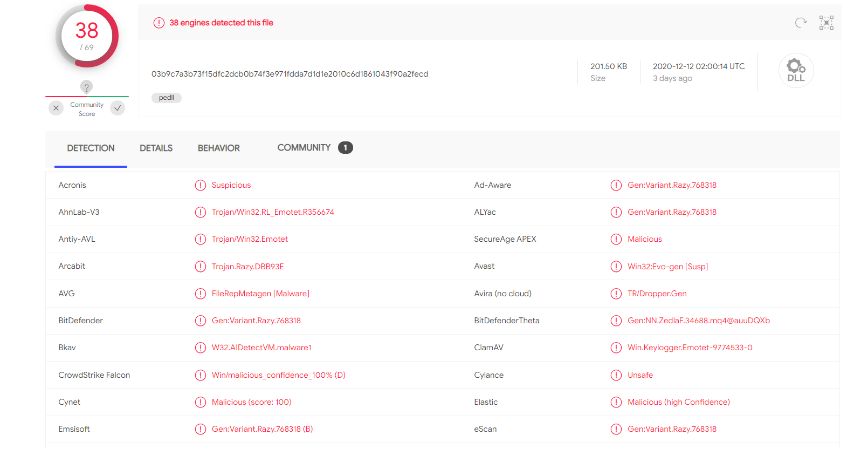Image resolution: width=868 pixels, height=449 pixels.
Task: Click the BitDefenderTheta engine name
Action: [x=507, y=321]
